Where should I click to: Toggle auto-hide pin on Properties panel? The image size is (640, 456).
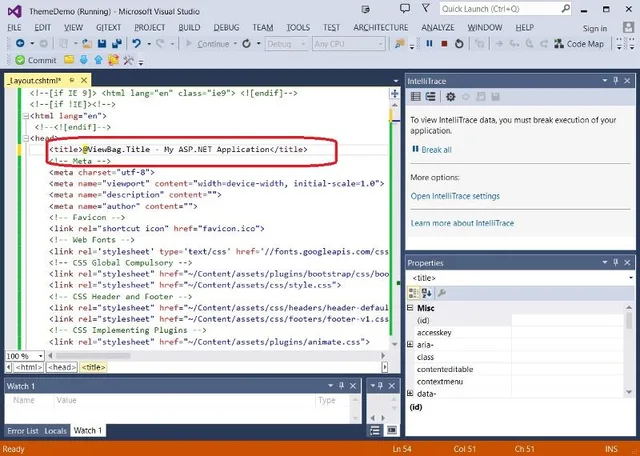pyautogui.click(x=616, y=262)
